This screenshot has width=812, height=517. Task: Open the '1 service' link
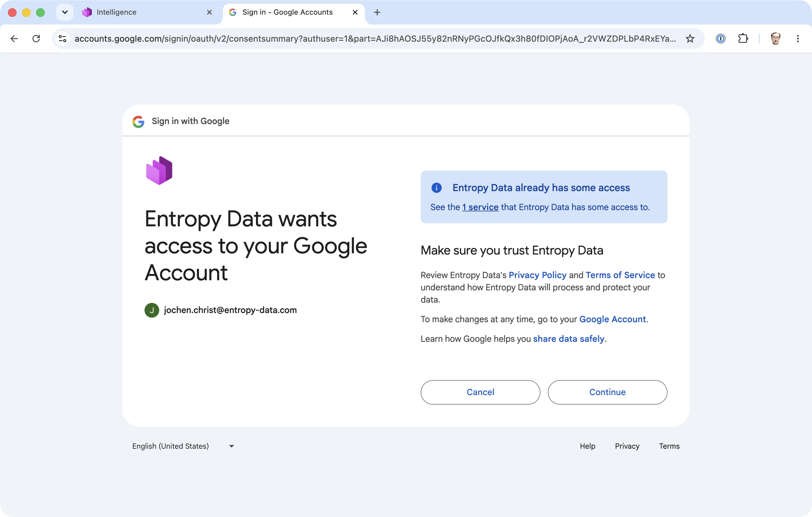[x=480, y=207]
